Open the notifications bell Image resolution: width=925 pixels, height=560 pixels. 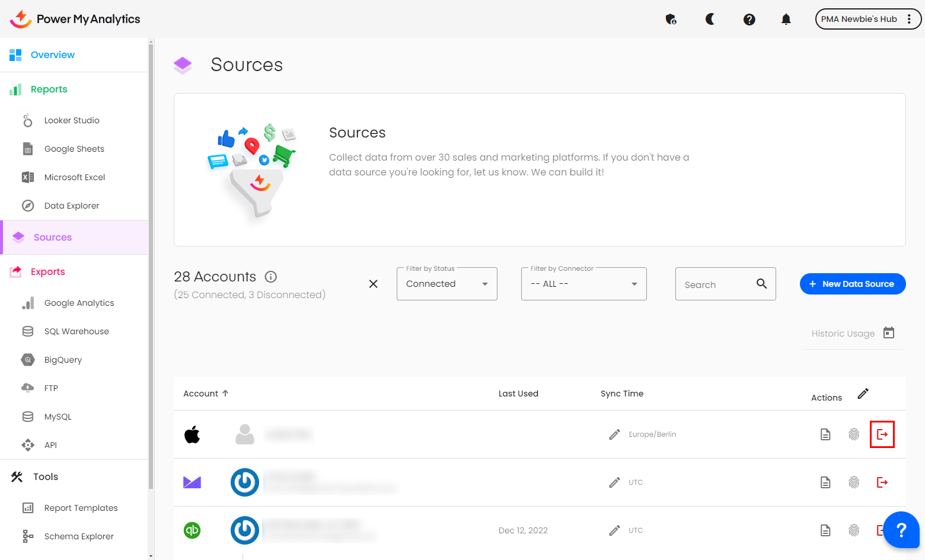point(786,19)
